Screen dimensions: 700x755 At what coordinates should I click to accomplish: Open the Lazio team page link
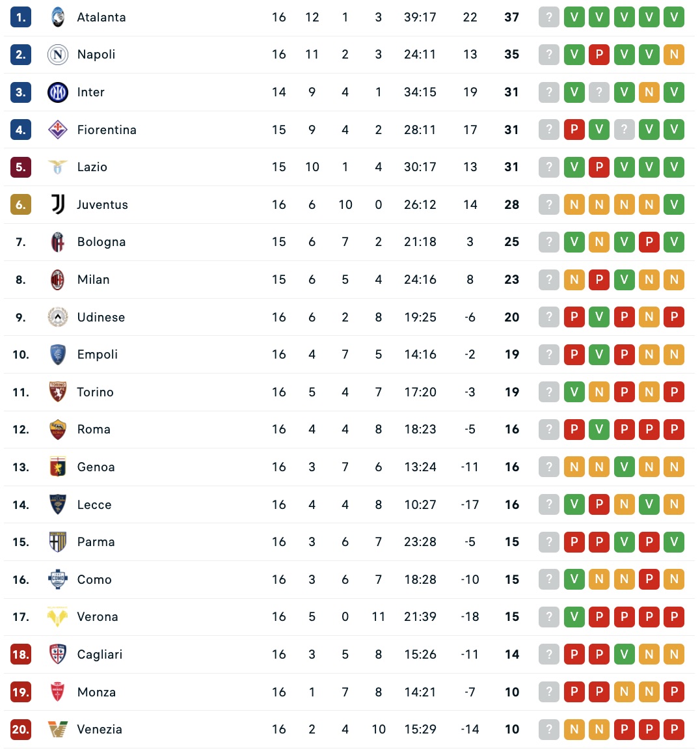(92, 167)
